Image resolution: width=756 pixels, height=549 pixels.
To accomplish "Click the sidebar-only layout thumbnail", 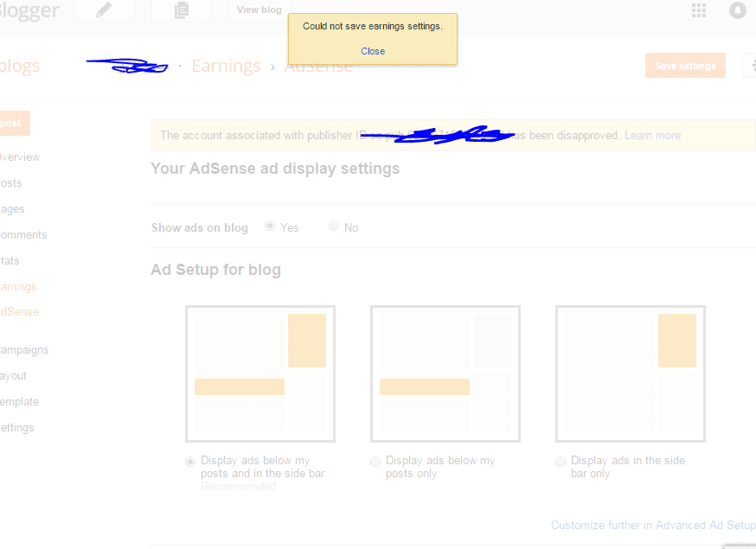I will [x=631, y=373].
